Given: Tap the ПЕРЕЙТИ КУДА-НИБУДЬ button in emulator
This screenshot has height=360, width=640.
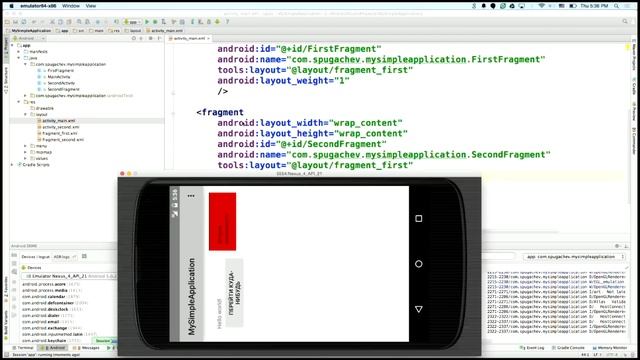Looking at the screenshot, I should coord(234,292).
